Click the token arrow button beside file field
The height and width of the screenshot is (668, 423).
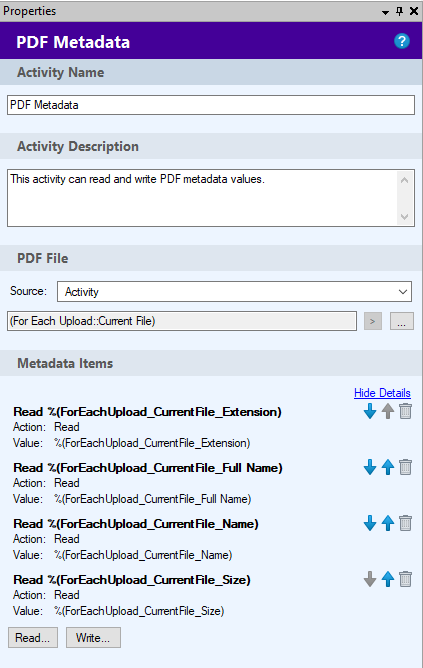pos(373,321)
